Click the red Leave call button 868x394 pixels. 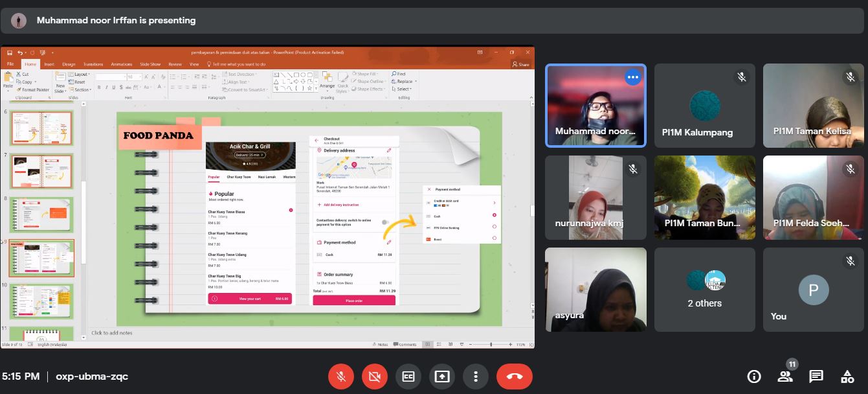pos(515,377)
